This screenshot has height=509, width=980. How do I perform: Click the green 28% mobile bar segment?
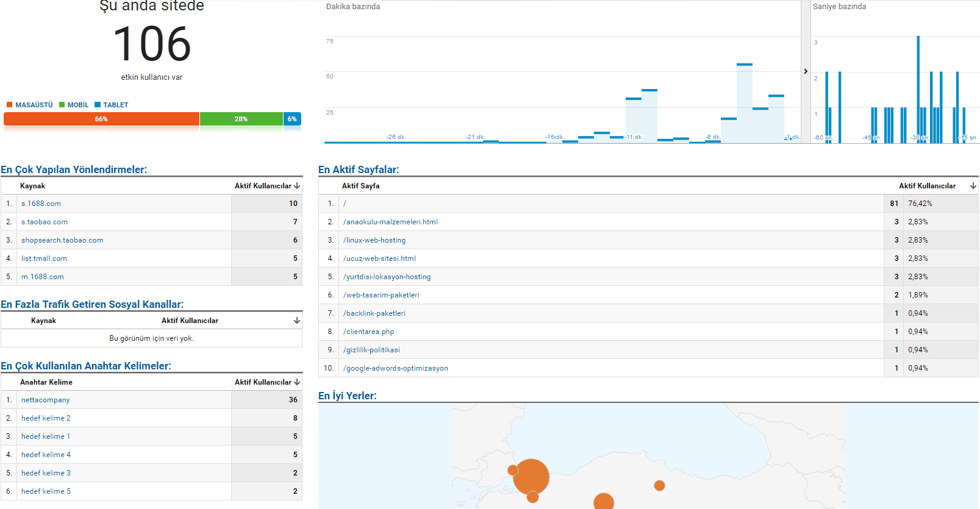241,119
